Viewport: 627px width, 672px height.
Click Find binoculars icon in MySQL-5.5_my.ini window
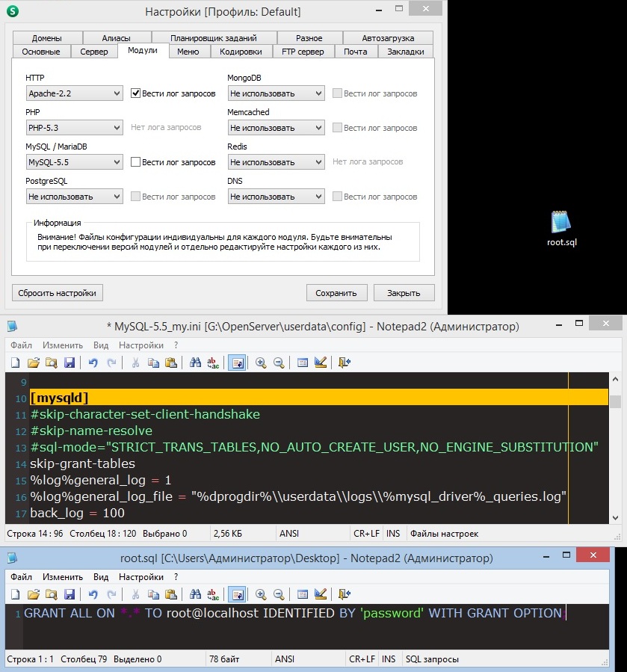[196, 363]
